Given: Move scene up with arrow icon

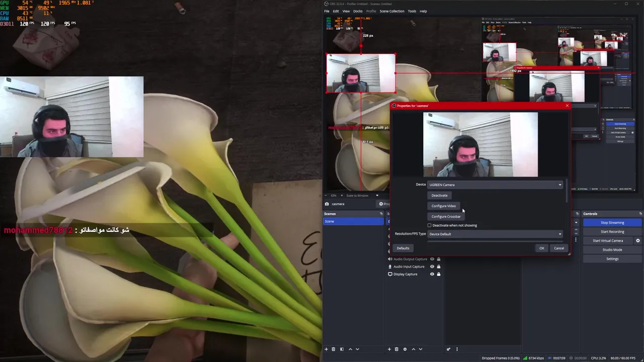Looking at the screenshot, I should [350, 349].
